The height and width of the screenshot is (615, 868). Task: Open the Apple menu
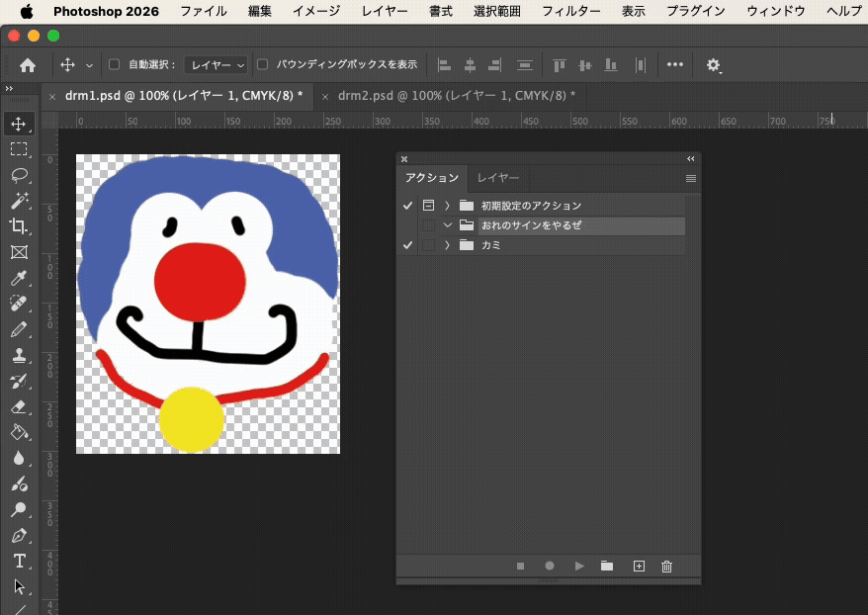27,11
